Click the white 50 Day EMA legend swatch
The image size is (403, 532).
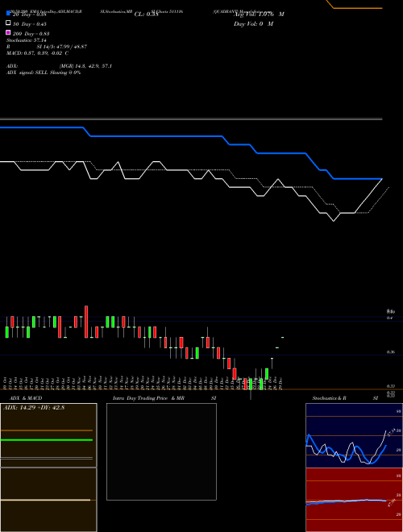tap(8, 23)
